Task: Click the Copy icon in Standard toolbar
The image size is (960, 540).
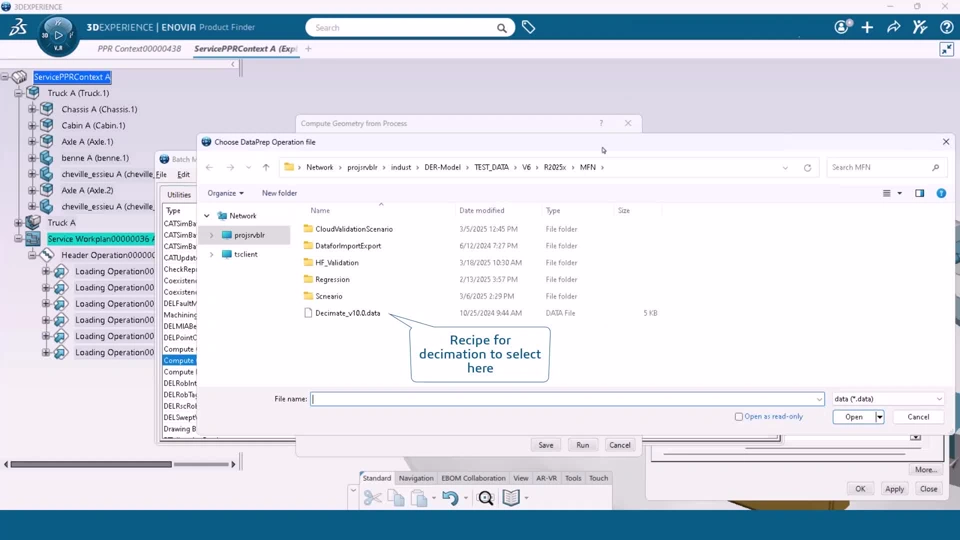Action: [396, 498]
